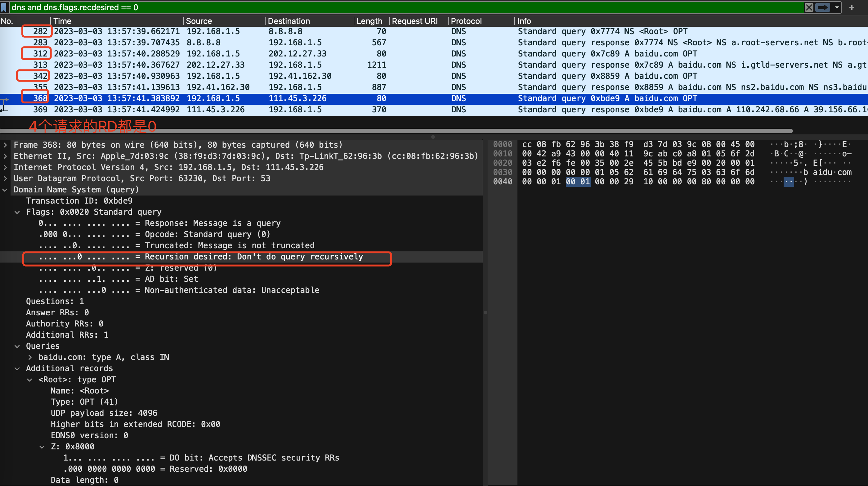The image size is (868, 486).
Task: Select the DO bit: Accepts DNSSEC security RRs line
Action: tap(201, 458)
